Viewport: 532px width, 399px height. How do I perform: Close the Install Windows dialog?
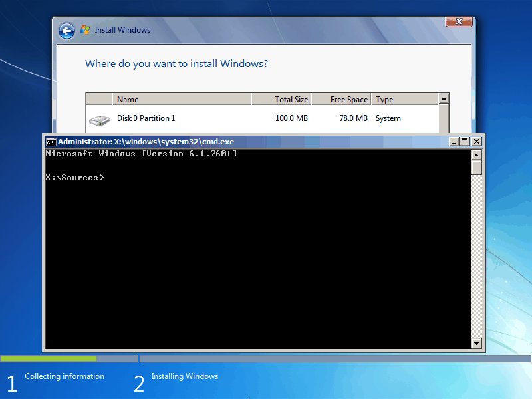pos(459,21)
